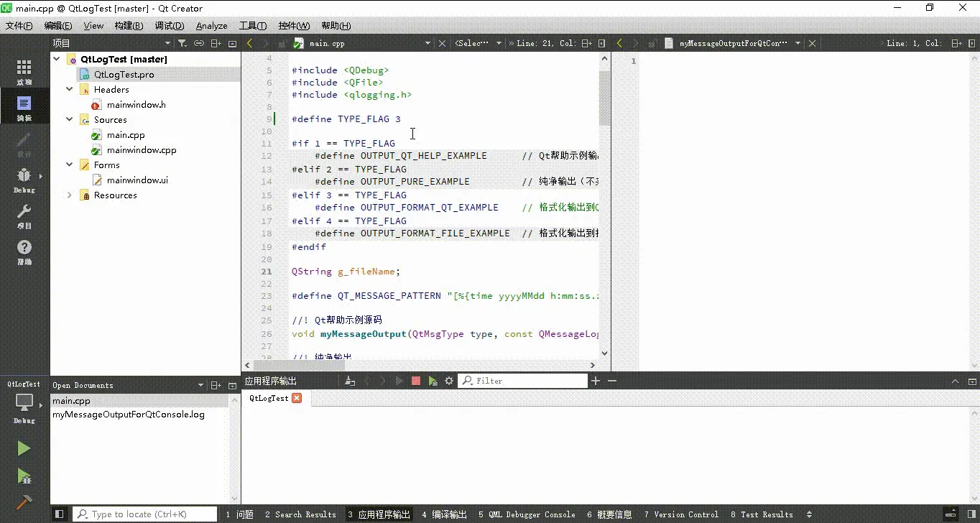The height and width of the screenshot is (523, 980).
Task: Show the Compile Output (编译输出) pane
Action: [444, 514]
